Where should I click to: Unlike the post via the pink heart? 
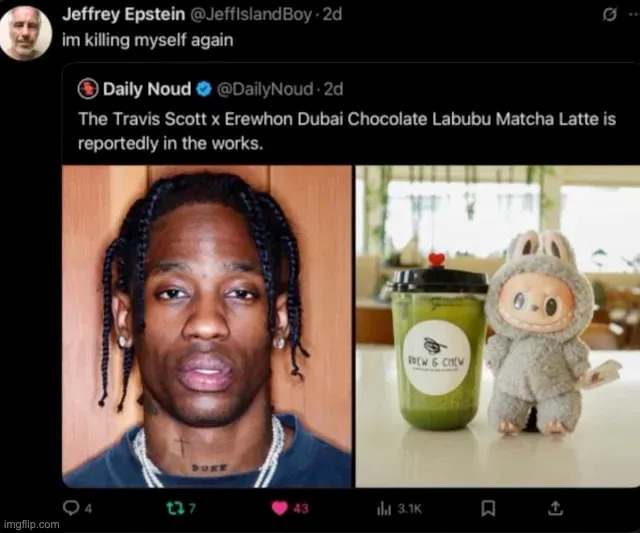coord(280,509)
